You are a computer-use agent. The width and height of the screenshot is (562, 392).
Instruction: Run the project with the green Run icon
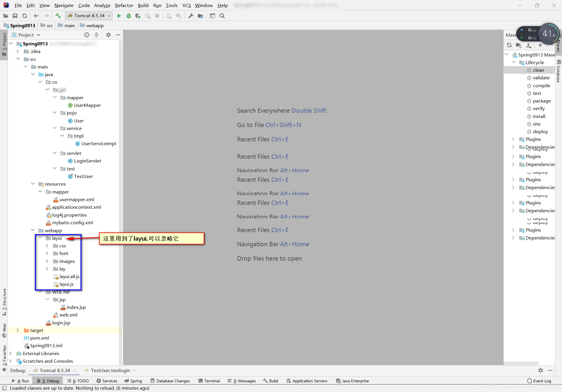[119, 16]
